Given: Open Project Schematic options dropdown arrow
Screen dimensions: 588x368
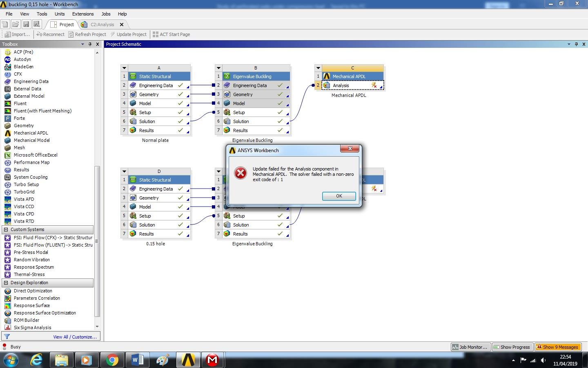Looking at the screenshot, I should (569, 44).
